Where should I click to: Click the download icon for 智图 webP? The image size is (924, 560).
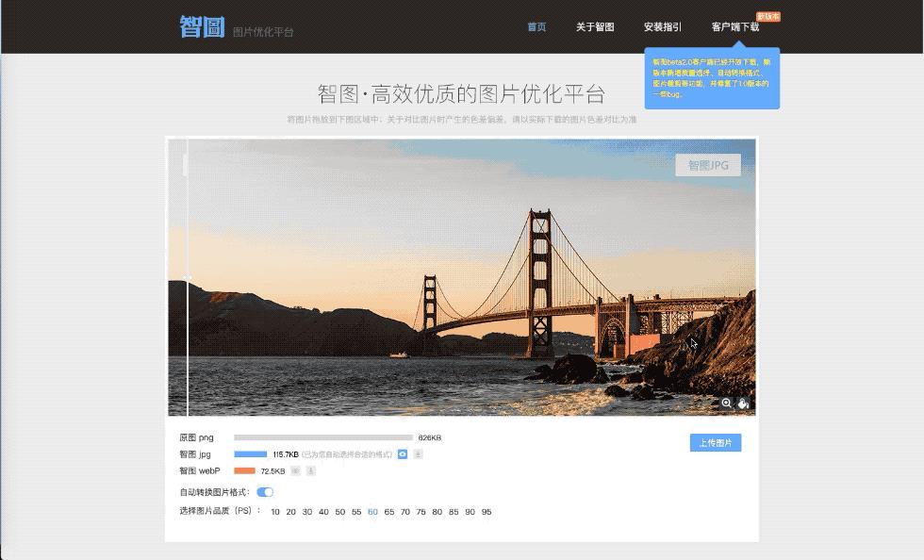point(311,470)
